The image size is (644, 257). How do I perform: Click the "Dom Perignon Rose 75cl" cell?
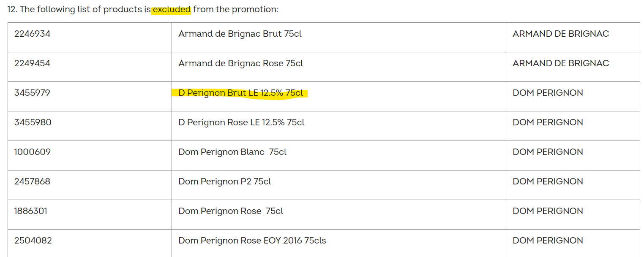tap(231, 211)
